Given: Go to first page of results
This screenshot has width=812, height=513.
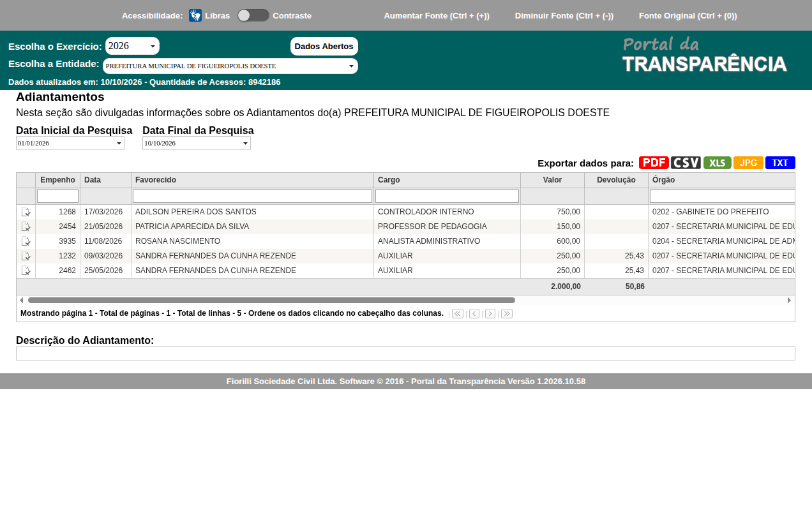Looking at the screenshot, I should 458,313.
